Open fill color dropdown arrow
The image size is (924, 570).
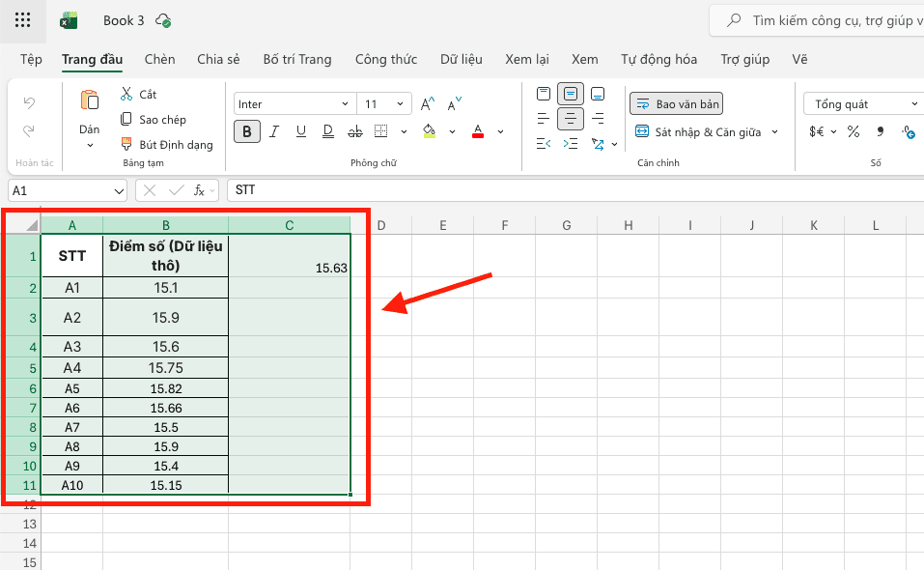click(x=452, y=131)
